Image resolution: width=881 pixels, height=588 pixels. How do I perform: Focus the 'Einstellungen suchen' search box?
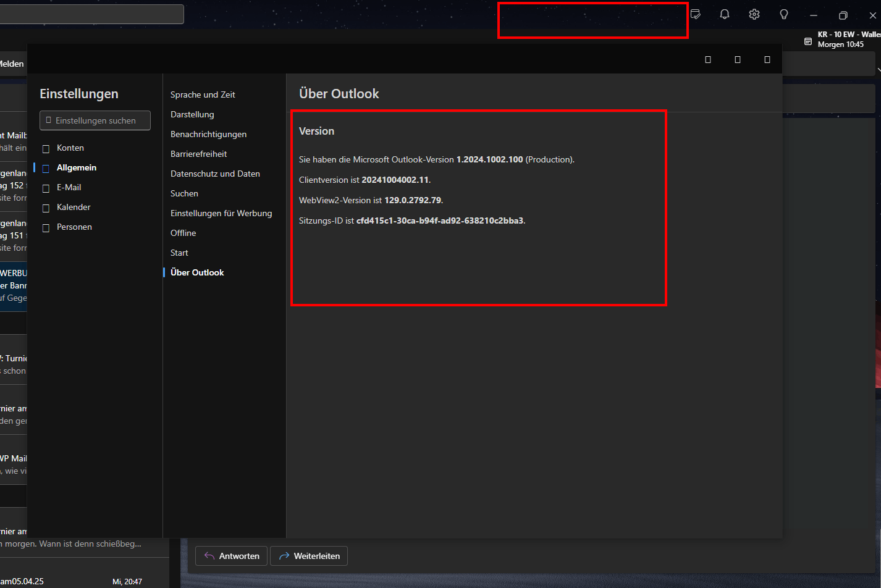pos(95,120)
